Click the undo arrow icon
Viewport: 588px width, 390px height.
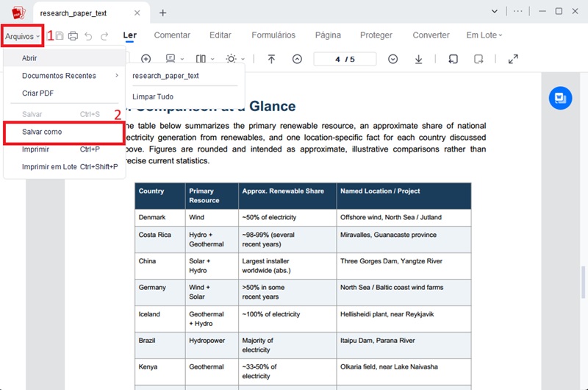pyautogui.click(x=88, y=36)
